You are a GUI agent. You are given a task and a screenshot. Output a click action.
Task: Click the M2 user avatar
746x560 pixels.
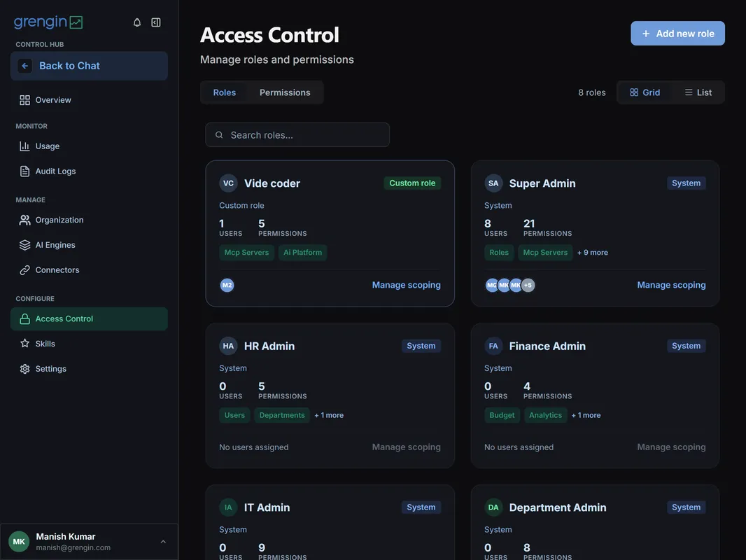(x=227, y=285)
